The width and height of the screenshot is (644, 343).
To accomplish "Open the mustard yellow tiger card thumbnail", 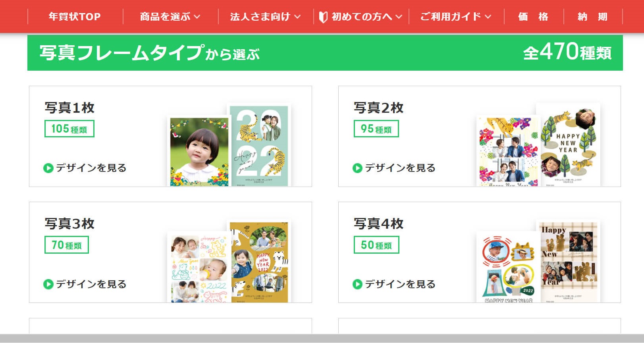I will coord(259,261).
